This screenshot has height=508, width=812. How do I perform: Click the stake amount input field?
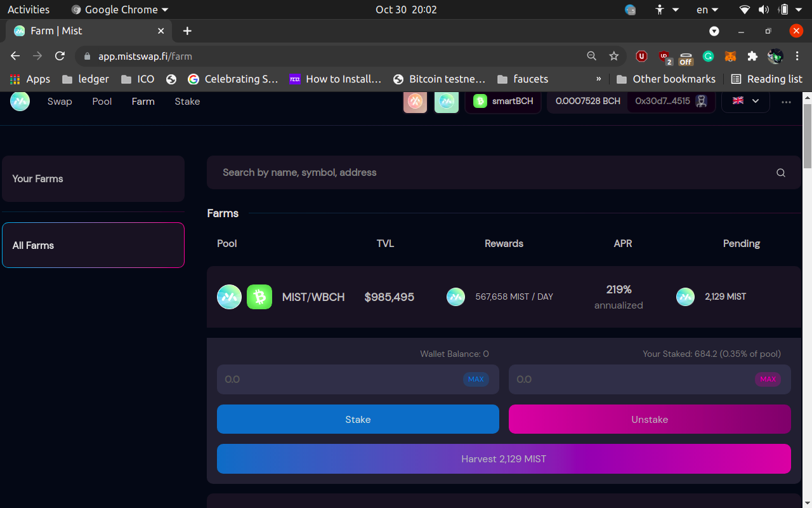[358, 379]
